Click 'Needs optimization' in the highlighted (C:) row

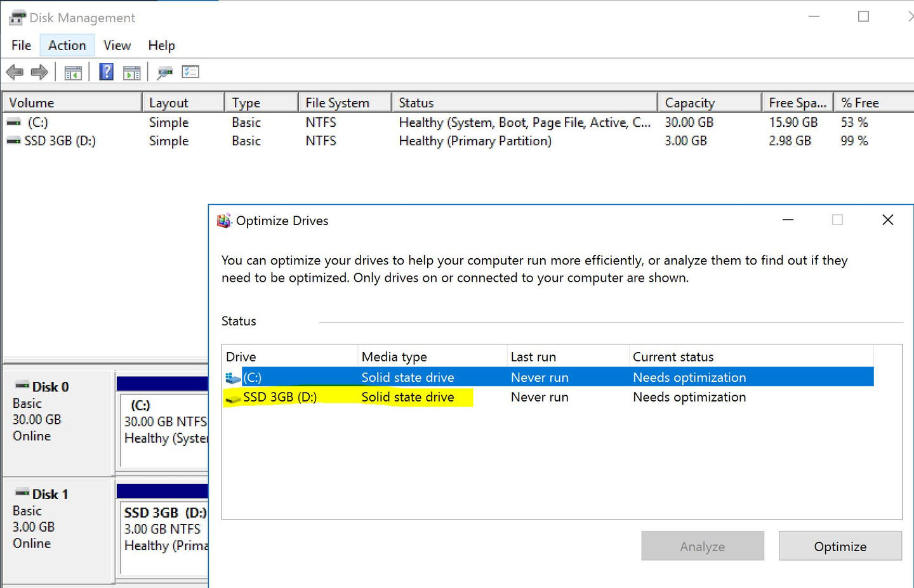[x=689, y=378]
